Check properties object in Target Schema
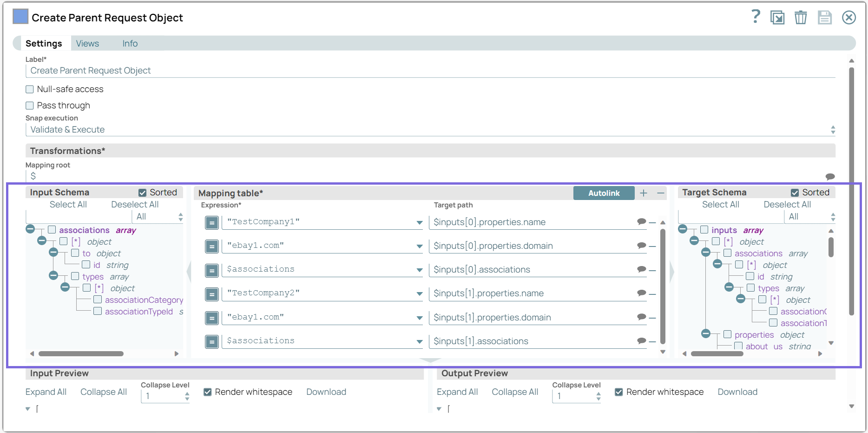 click(x=728, y=334)
